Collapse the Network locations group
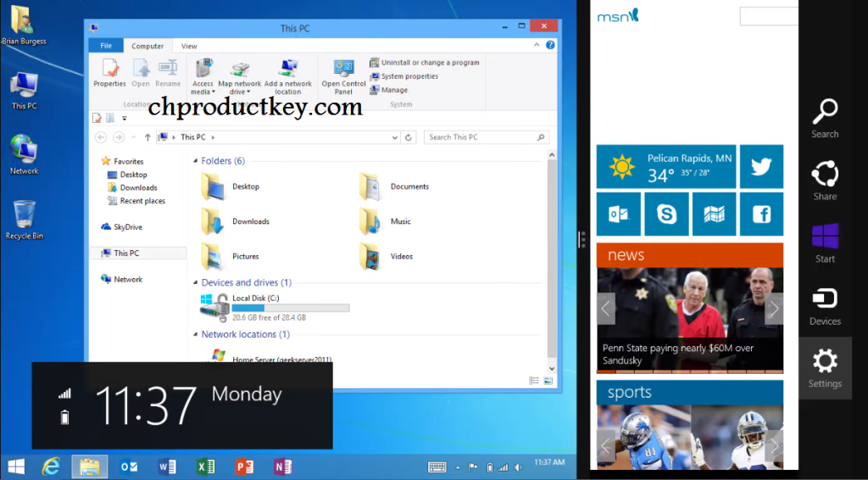 click(x=195, y=334)
